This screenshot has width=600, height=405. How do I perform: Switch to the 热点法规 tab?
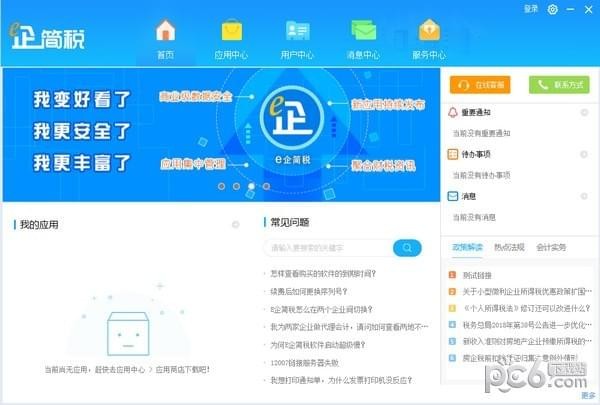tap(510, 246)
